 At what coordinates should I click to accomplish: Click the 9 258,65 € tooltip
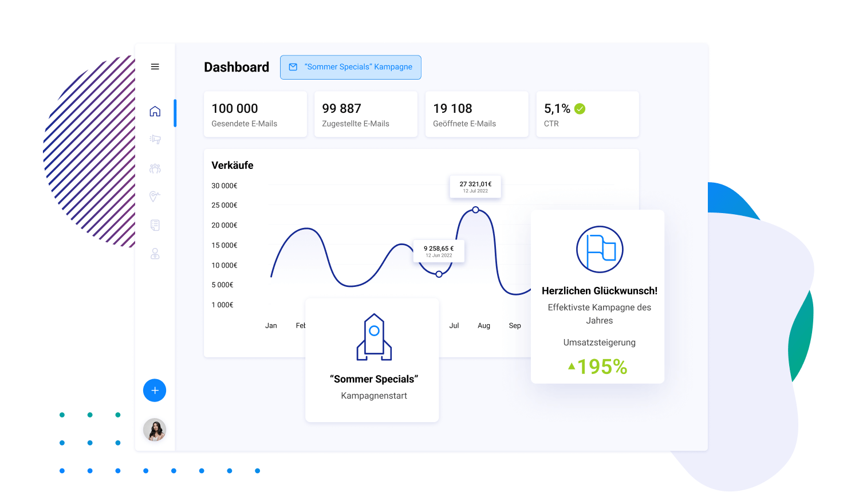[439, 251]
